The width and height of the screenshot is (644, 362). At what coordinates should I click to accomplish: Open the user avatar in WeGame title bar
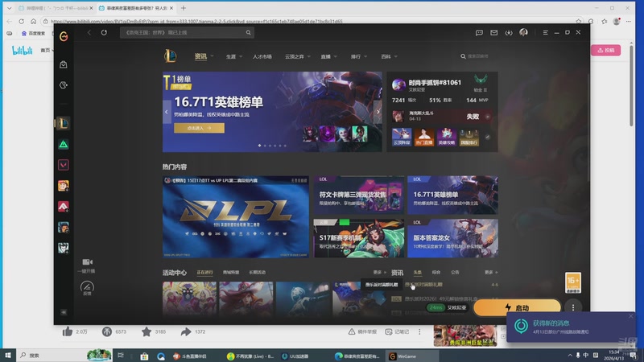coord(524,32)
